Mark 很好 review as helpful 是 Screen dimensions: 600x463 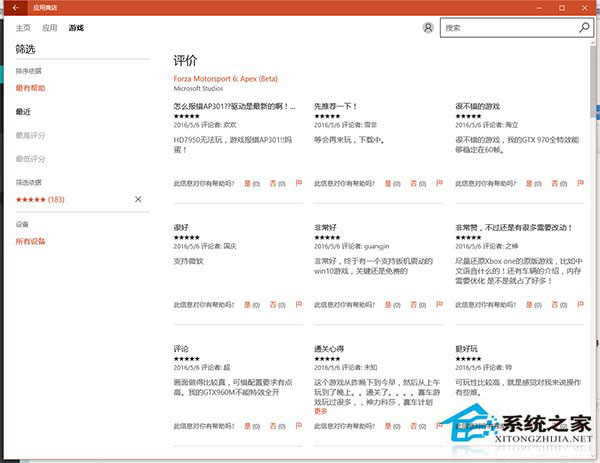coord(252,305)
